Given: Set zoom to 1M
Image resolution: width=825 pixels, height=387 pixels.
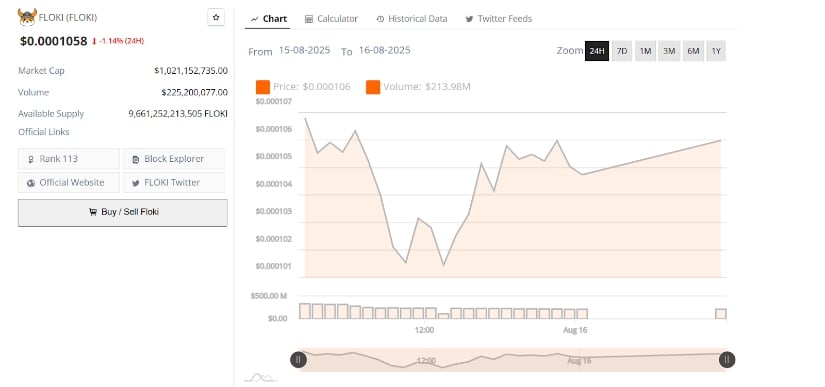Looking at the screenshot, I should [646, 51].
